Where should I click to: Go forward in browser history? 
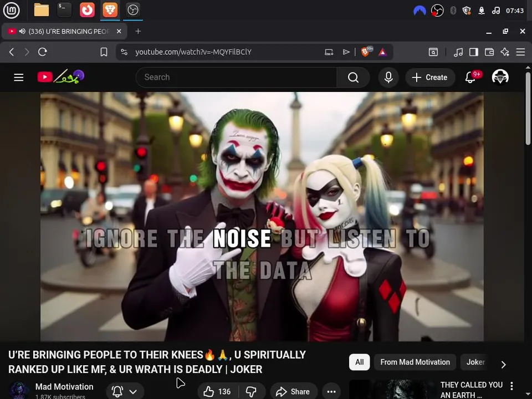[x=27, y=52]
